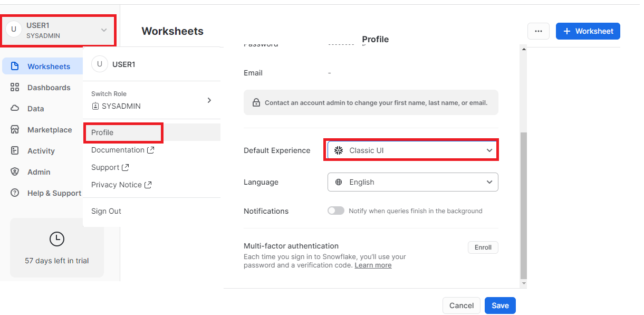Image resolution: width=644 pixels, height=315 pixels.
Task: Open the Language dropdown
Action: coord(412,182)
